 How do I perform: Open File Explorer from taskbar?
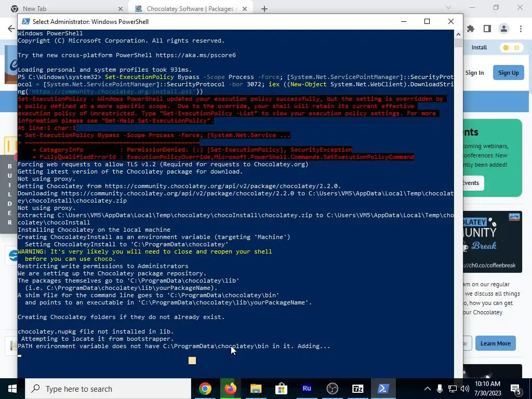[256, 389]
